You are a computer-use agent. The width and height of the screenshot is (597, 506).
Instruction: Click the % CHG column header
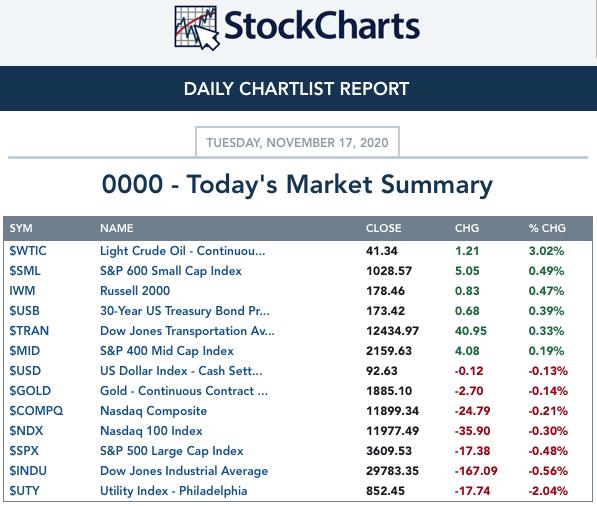547,228
